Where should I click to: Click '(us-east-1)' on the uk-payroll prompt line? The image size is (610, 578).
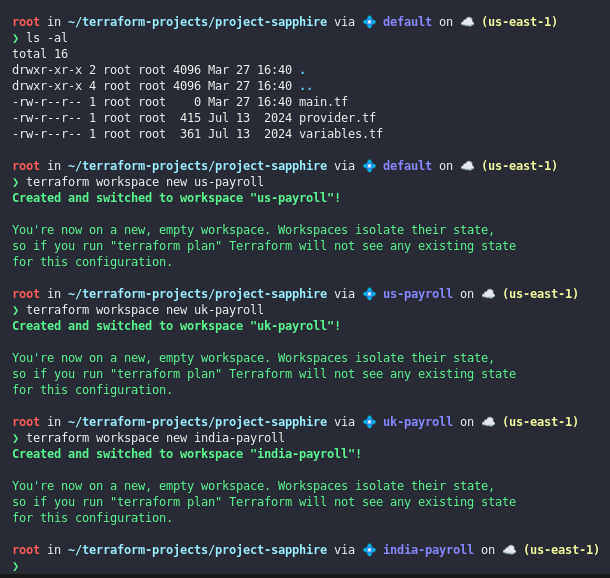(540, 422)
